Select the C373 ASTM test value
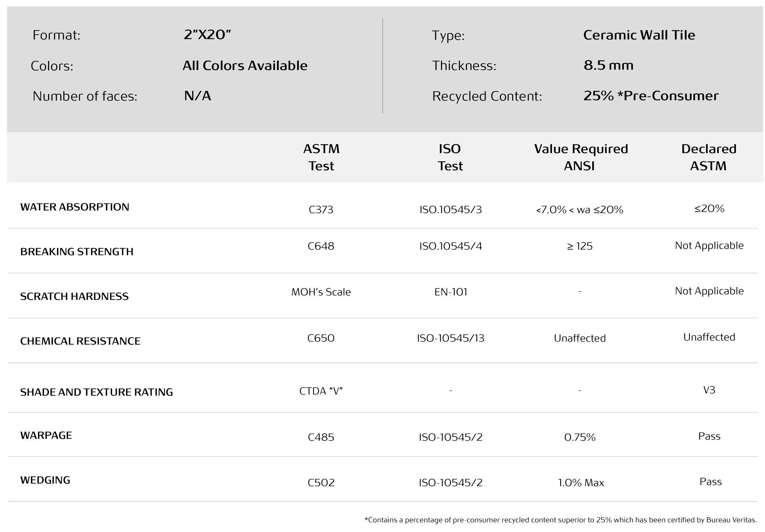 (321, 210)
